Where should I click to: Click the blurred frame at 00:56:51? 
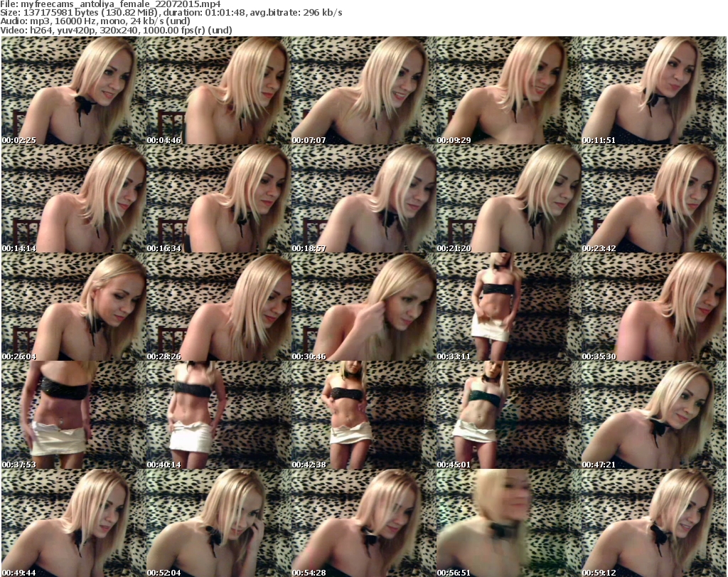(509, 523)
